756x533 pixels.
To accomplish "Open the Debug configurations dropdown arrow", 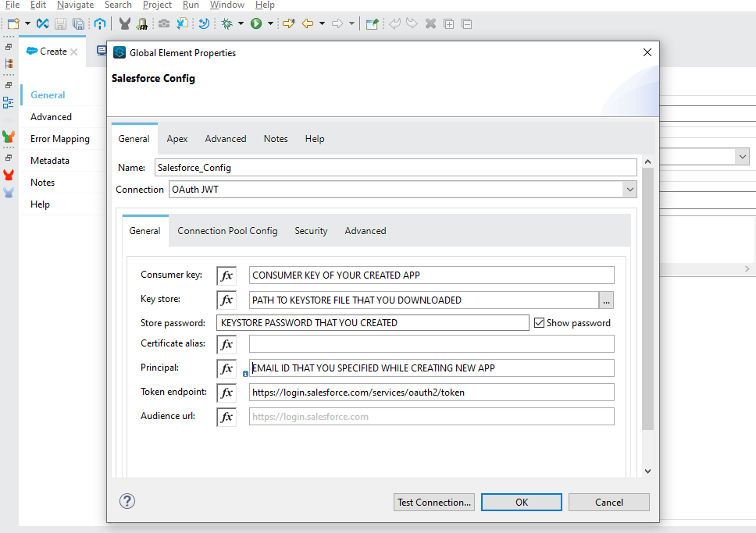I will pyautogui.click(x=241, y=23).
